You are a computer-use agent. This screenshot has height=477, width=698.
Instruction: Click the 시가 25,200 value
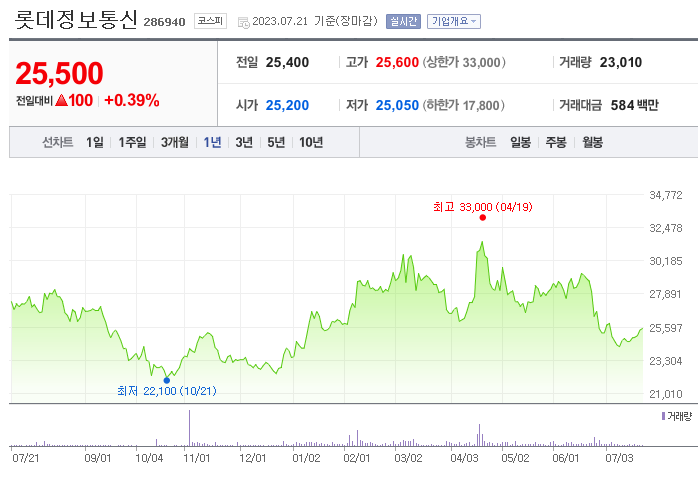coord(287,105)
